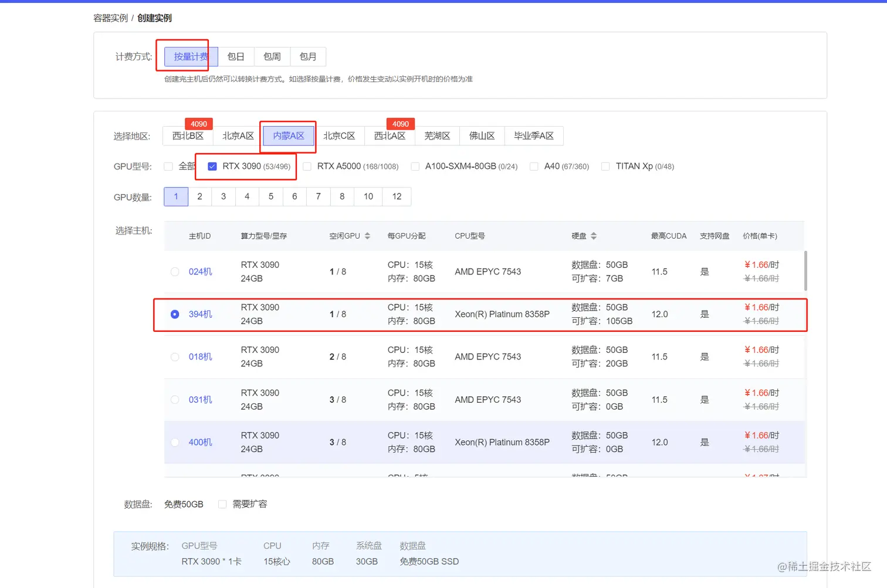Image resolution: width=887 pixels, height=588 pixels.
Task: Set GPU count to 7
Action: [x=319, y=196]
